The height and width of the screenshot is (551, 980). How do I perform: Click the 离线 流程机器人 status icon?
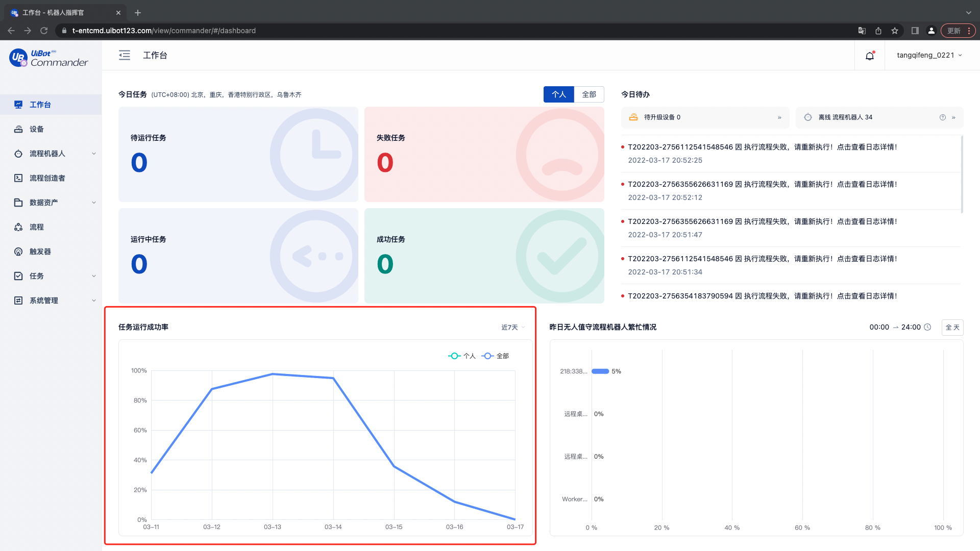808,117
